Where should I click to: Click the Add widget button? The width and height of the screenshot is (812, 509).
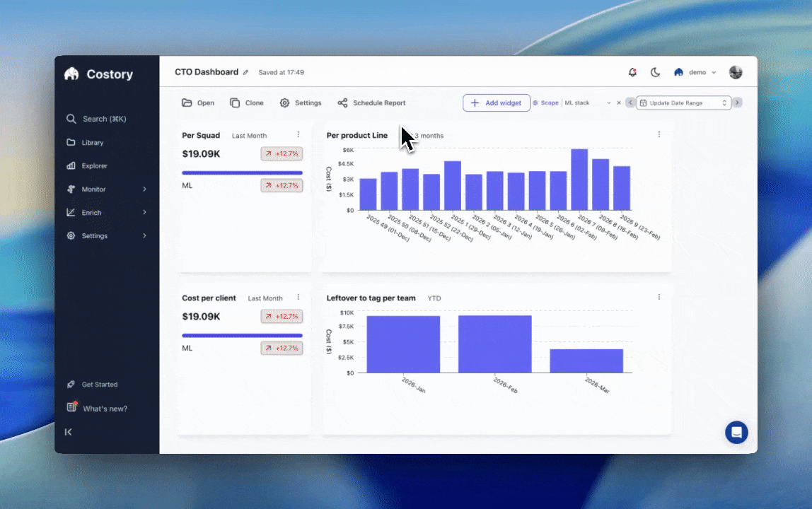pyautogui.click(x=497, y=103)
